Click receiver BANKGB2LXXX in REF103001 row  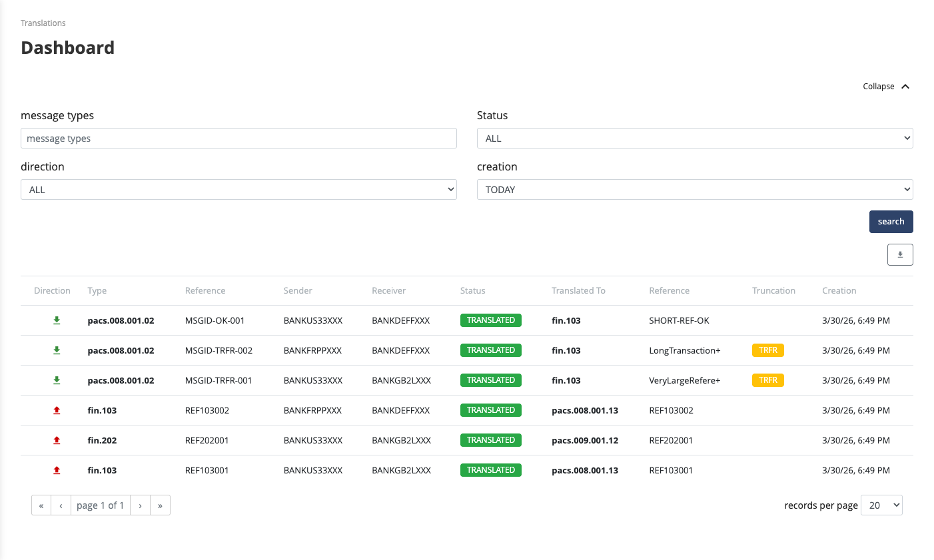(401, 470)
